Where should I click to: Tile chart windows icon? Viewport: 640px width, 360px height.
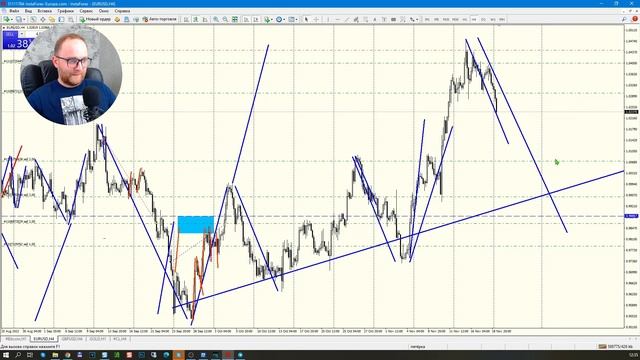pyautogui.click(x=235, y=19)
